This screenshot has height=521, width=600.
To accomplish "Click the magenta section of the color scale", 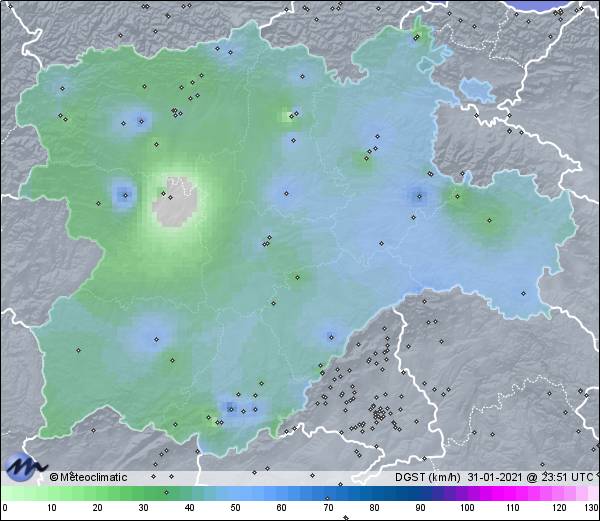I will (509, 493).
